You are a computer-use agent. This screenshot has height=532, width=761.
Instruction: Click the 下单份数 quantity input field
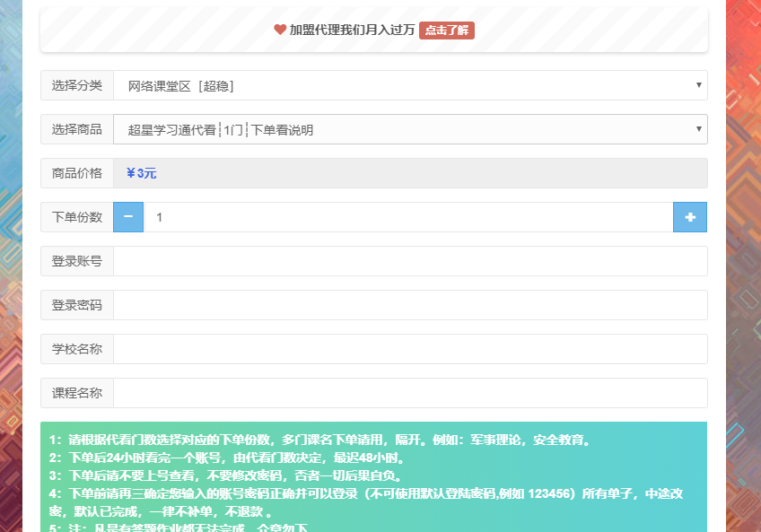408,217
